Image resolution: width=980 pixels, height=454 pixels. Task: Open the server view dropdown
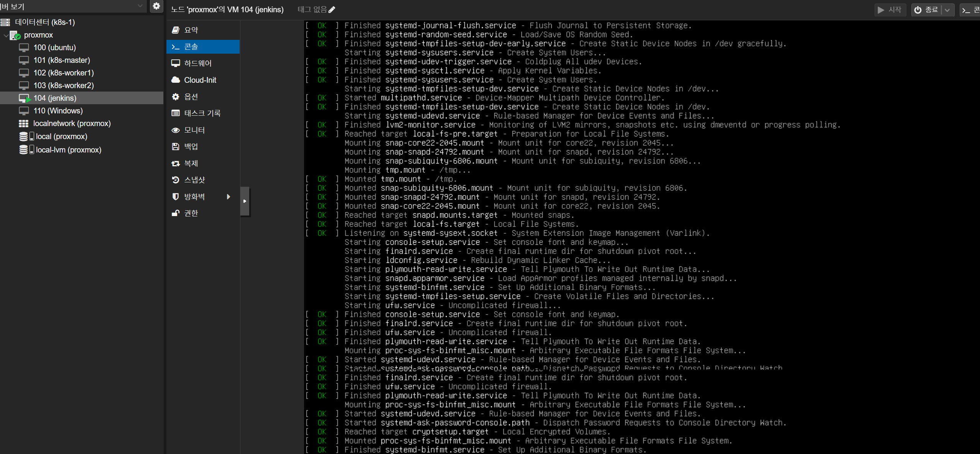pos(140,6)
